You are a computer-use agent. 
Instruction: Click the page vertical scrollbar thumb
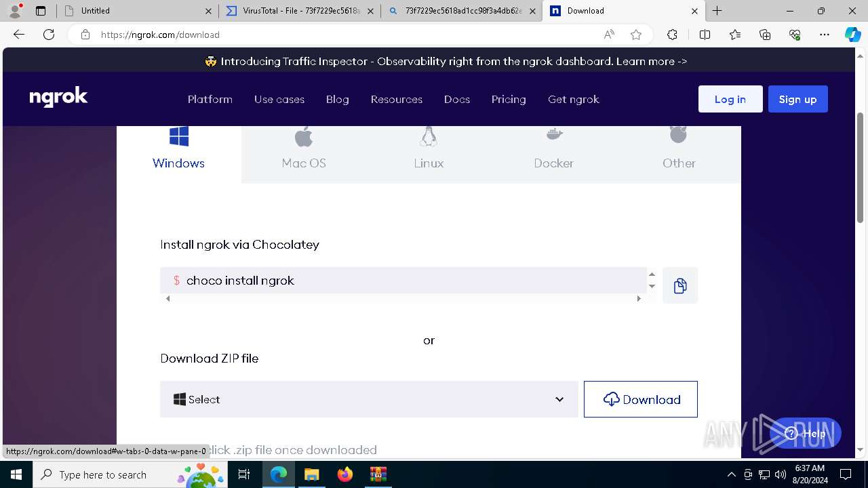tap(861, 168)
